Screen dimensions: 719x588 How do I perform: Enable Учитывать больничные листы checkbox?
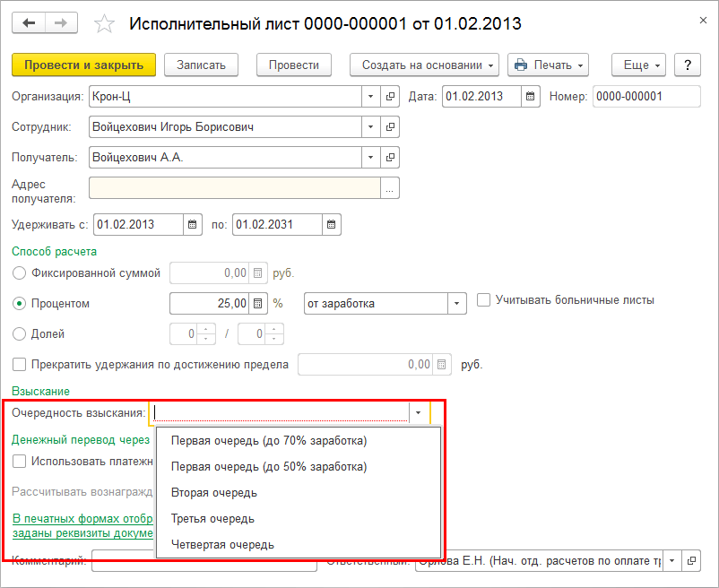484,300
